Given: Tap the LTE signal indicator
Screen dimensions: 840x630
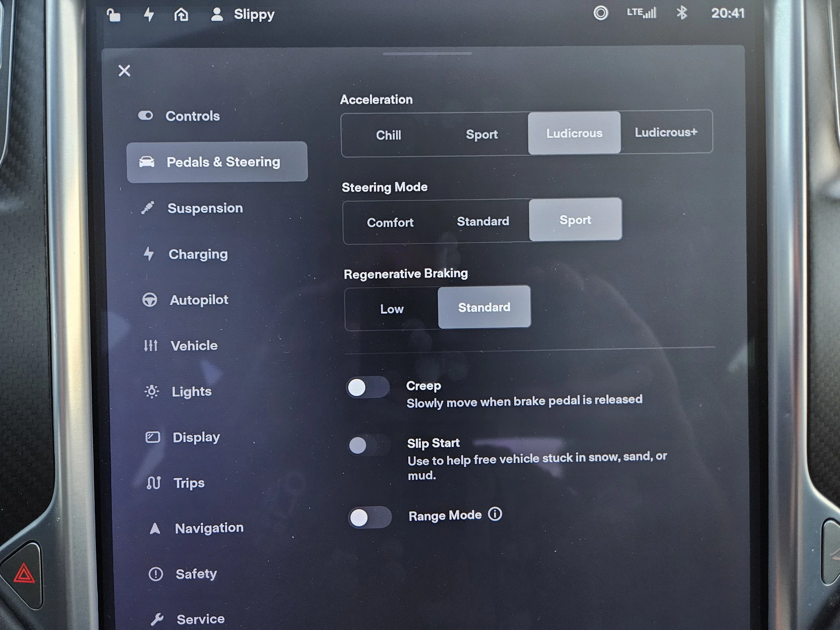Looking at the screenshot, I should click(x=641, y=13).
